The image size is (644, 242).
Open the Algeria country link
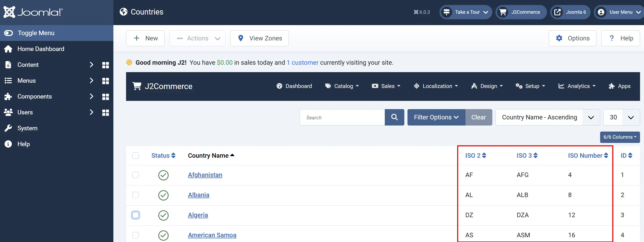(x=198, y=215)
